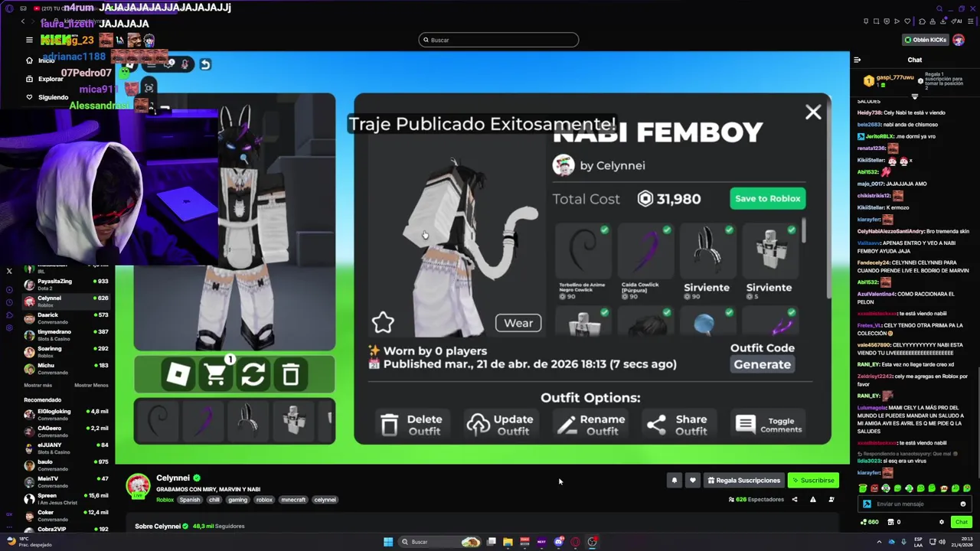Show hidden system tray icons chevron
This screenshot has height=551, width=980.
pos(879,542)
